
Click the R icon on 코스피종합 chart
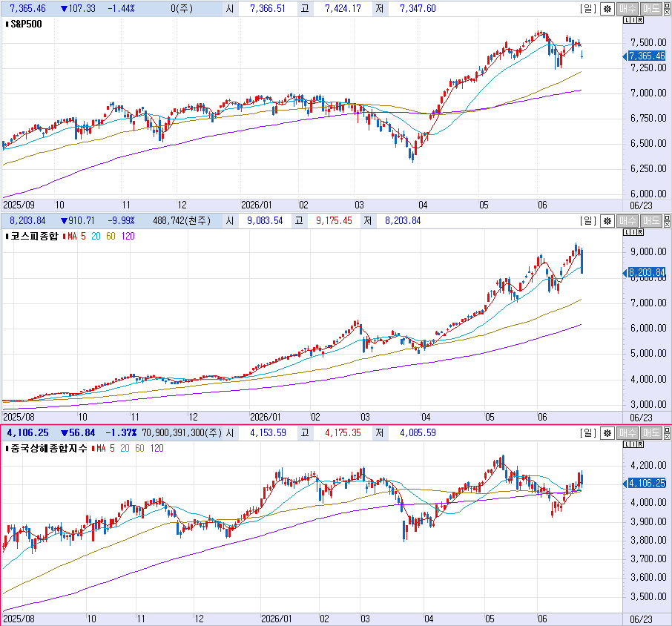pyautogui.click(x=640, y=232)
